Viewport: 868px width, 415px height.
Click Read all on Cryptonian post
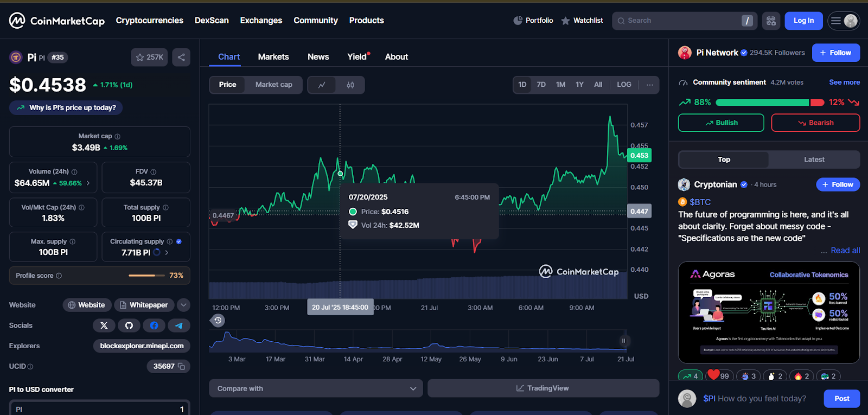pyautogui.click(x=845, y=251)
